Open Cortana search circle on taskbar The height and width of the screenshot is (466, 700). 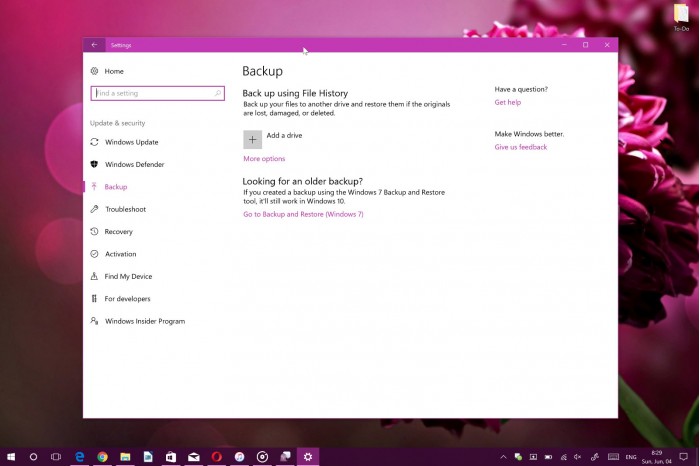click(33, 457)
